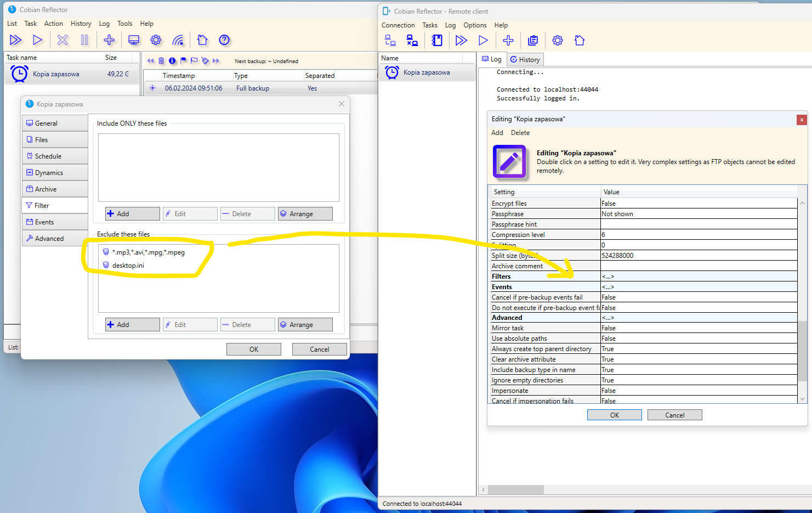
Task: Click the clipboard icon in Remote client toolbar
Action: tap(533, 40)
